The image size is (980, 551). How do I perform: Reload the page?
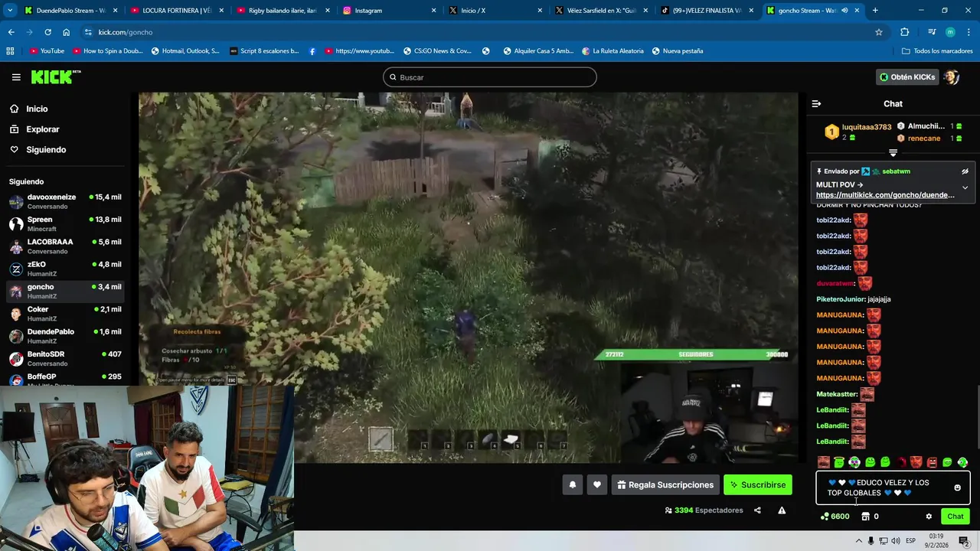tap(47, 32)
